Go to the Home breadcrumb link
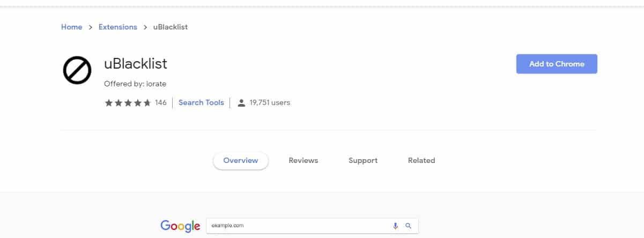644x238 pixels. 71,27
